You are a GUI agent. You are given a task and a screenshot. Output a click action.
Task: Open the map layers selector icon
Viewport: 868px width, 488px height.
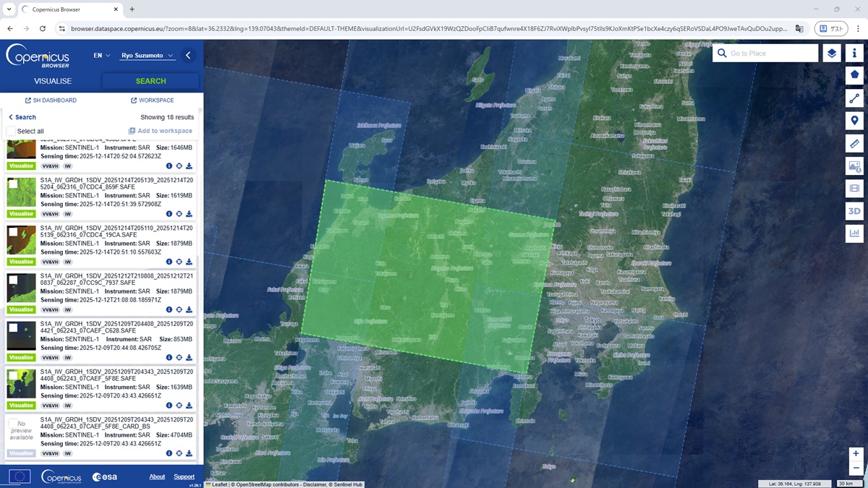(832, 53)
